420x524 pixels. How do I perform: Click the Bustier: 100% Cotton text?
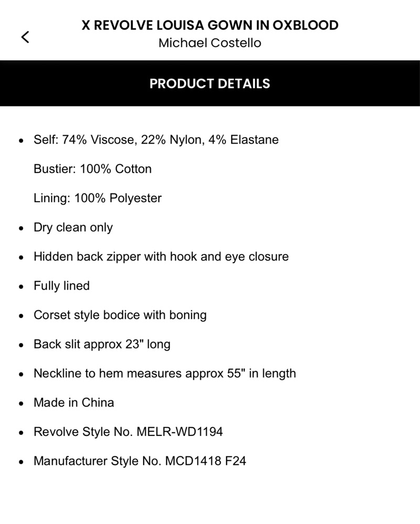[92, 169]
